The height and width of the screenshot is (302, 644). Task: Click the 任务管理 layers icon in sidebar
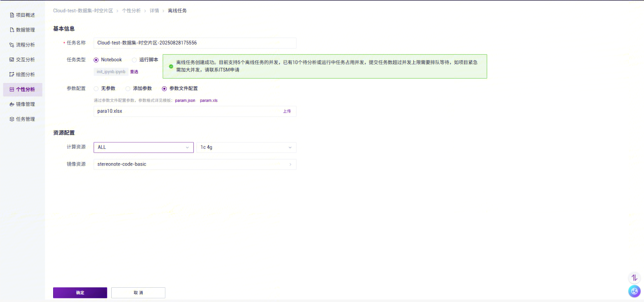[x=12, y=119]
